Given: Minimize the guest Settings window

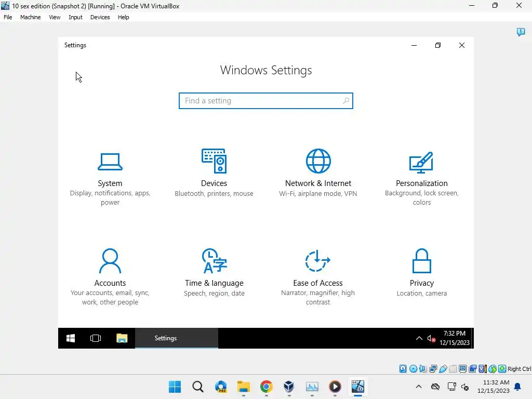Looking at the screenshot, I should click(414, 46).
